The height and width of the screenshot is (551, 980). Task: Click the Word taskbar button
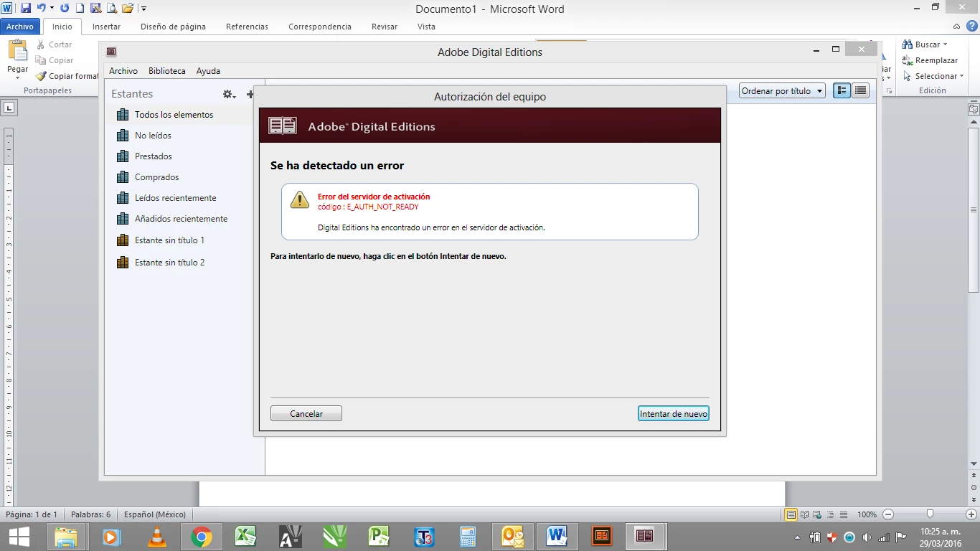(x=557, y=537)
